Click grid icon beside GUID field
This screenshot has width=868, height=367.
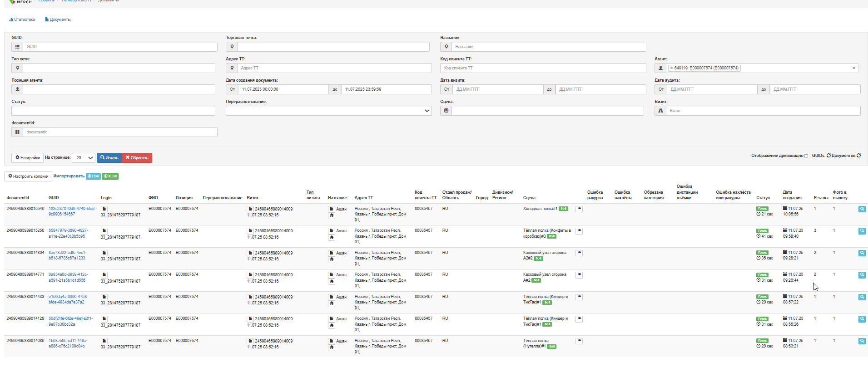17,47
